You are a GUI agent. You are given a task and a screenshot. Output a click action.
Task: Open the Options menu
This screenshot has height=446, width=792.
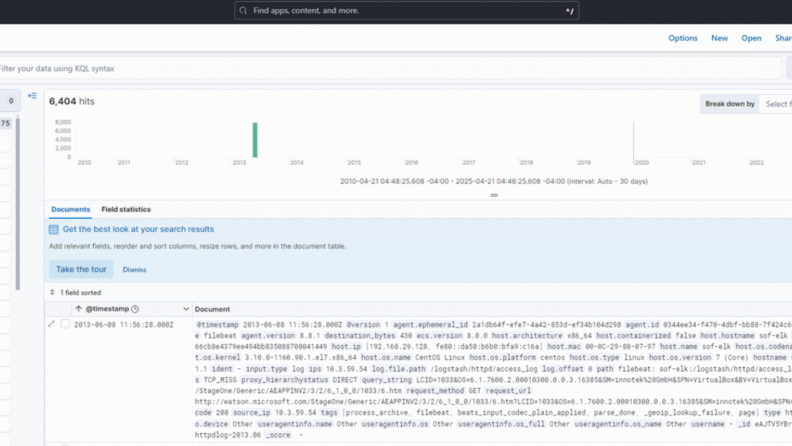point(682,38)
